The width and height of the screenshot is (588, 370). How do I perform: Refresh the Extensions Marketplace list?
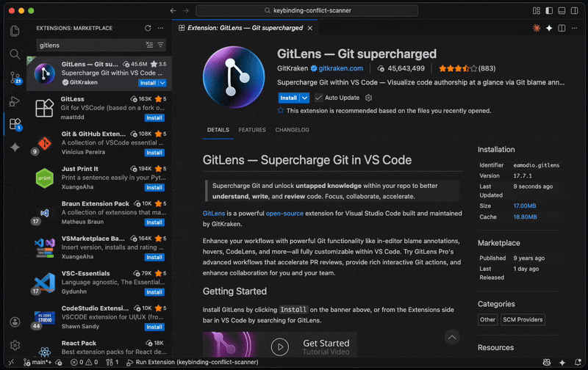point(148,28)
